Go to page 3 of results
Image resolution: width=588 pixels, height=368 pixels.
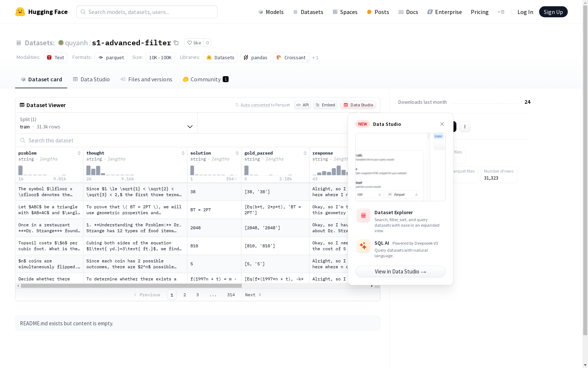[197, 295]
